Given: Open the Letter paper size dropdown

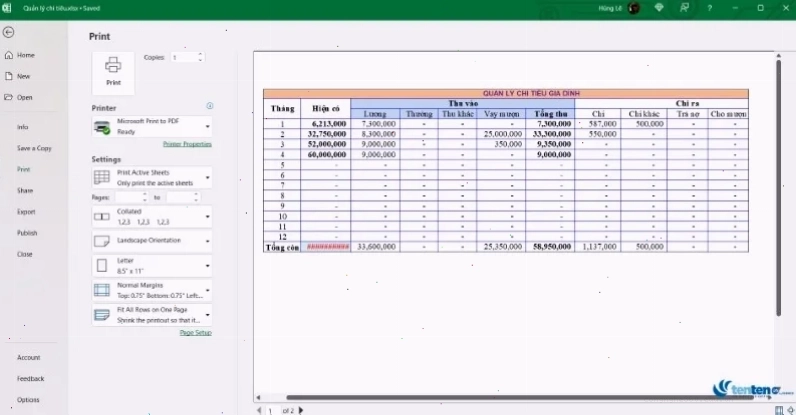Looking at the screenshot, I should click(152, 266).
